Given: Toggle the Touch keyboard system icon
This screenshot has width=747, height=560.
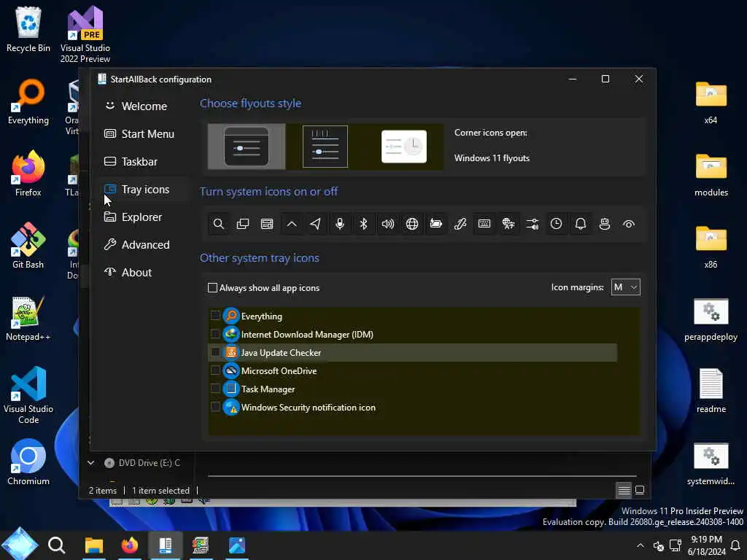Looking at the screenshot, I should [x=484, y=224].
